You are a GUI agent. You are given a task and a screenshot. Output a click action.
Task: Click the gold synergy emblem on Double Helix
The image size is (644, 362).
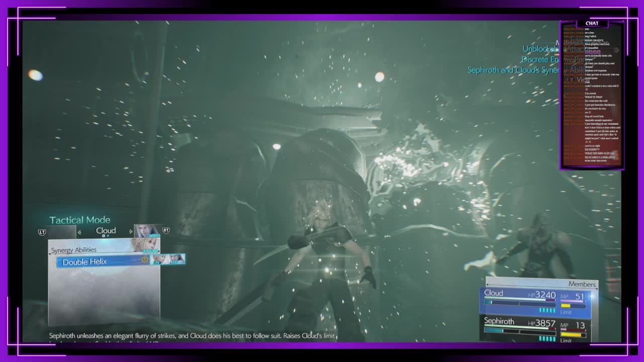145,259
